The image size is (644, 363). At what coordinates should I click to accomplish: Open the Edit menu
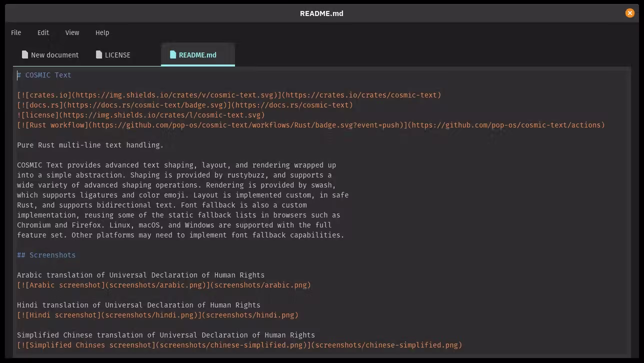pyautogui.click(x=43, y=32)
